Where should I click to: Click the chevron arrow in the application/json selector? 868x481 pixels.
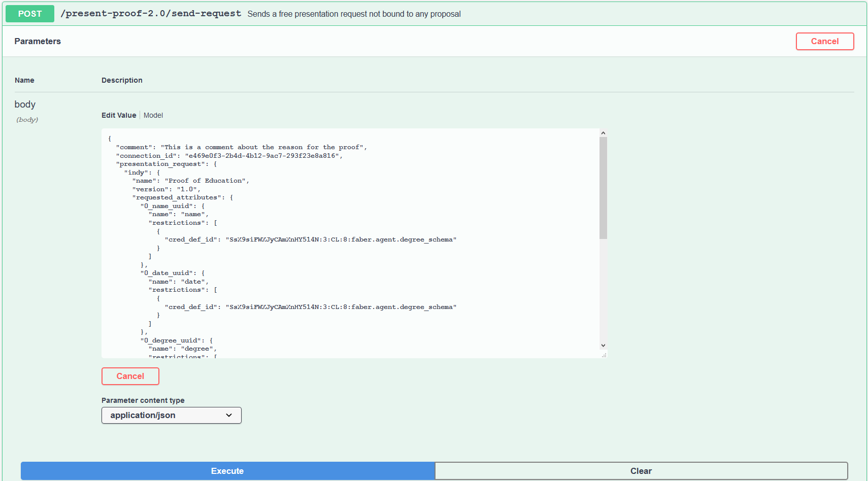229,415
